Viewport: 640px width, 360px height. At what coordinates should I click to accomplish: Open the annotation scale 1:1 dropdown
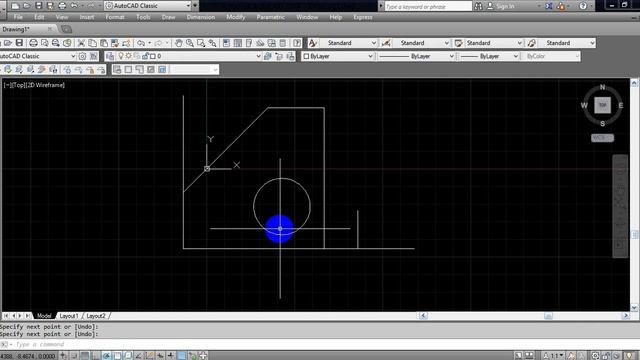(554, 356)
